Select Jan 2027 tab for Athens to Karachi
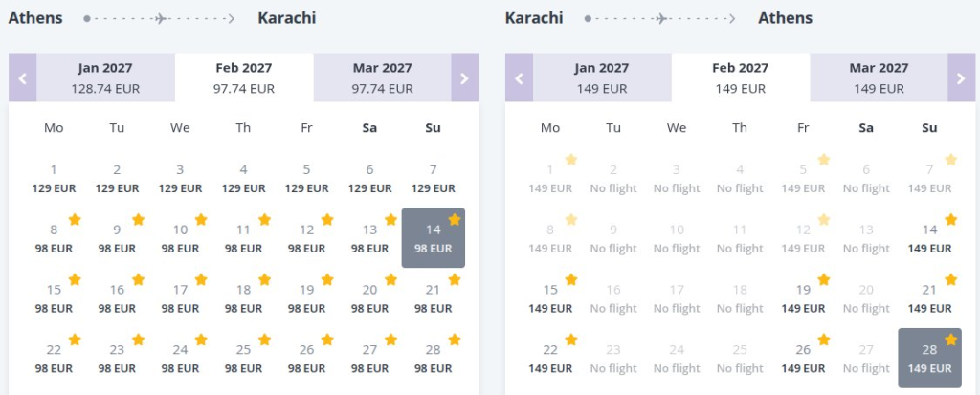The width and height of the screenshot is (980, 395). 105,77
